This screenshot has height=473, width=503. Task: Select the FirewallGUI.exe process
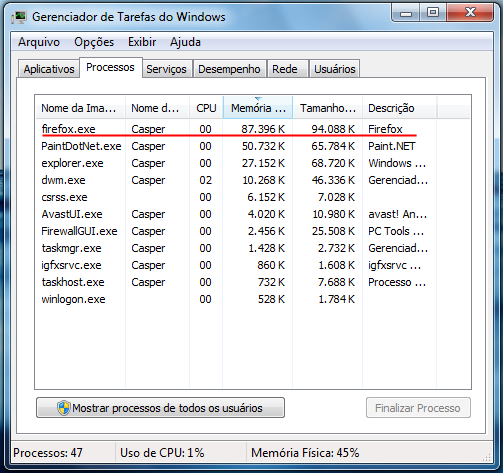(253, 231)
